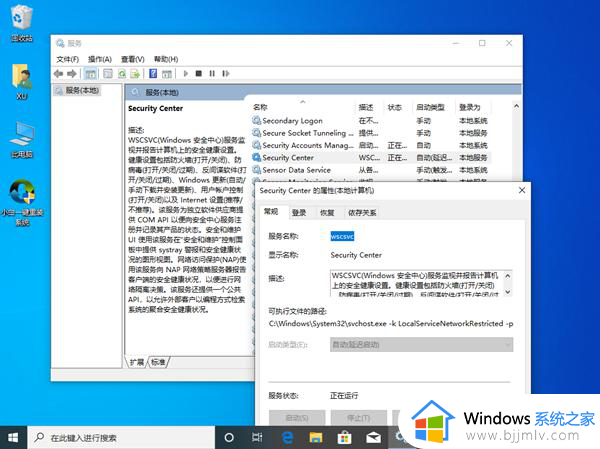The image size is (600, 449).
Task: Open the 操作(A) menu
Action: click(100, 59)
